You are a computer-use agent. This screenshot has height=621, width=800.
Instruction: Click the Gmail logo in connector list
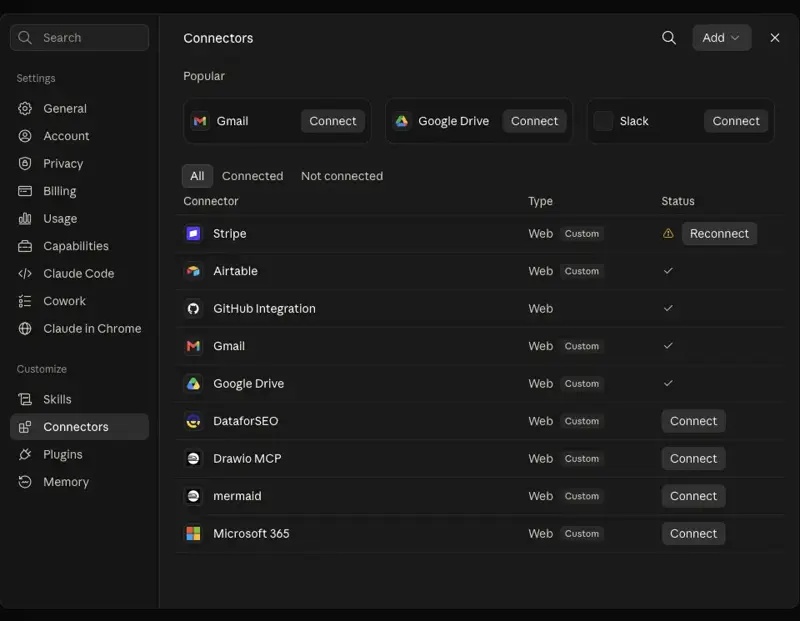point(193,346)
